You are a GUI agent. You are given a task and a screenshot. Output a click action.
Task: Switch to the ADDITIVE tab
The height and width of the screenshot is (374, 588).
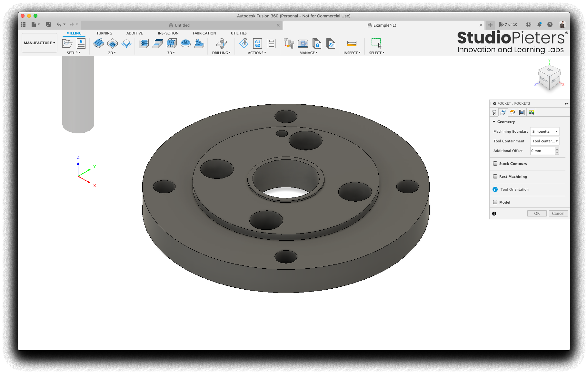(x=135, y=33)
